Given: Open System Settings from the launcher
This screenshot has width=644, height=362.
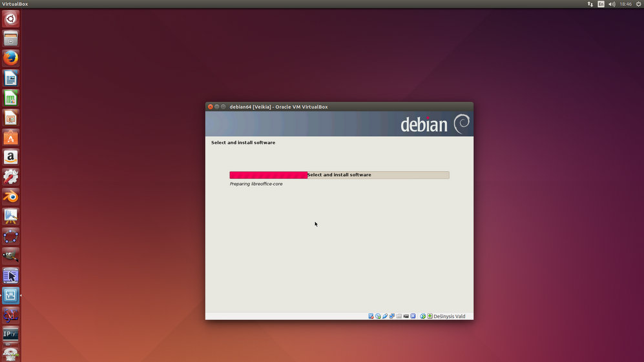Looking at the screenshot, I should [10, 176].
